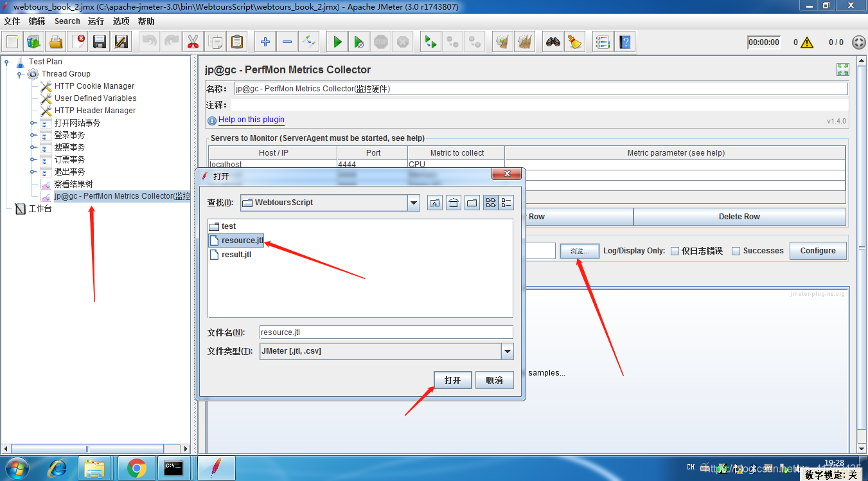Image resolution: width=868 pixels, height=481 pixels.
Task: Click the Delete Row button
Action: click(740, 217)
